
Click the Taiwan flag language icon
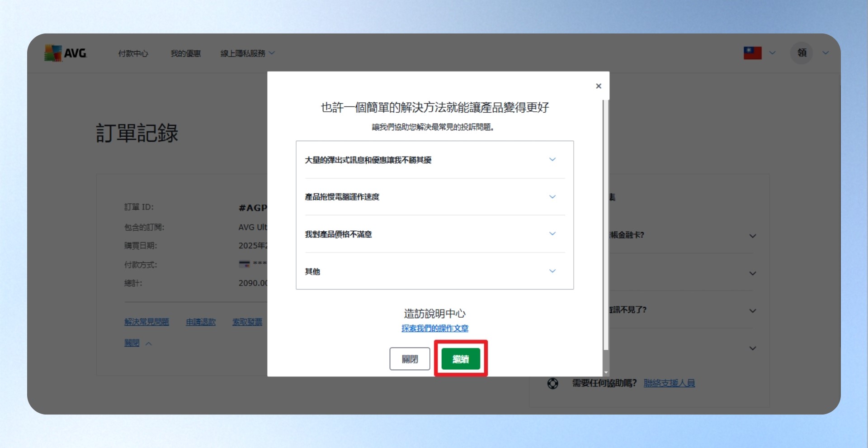pyautogui.click(x=752, y=53)
